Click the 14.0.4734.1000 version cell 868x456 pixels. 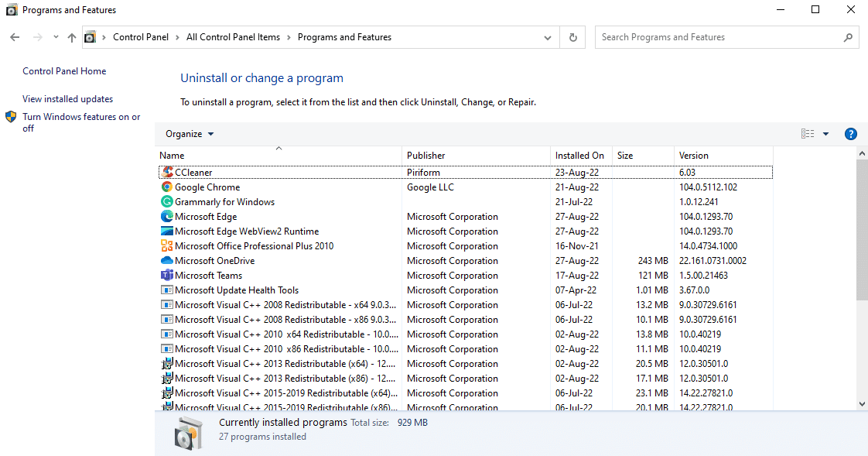point(708,246)
